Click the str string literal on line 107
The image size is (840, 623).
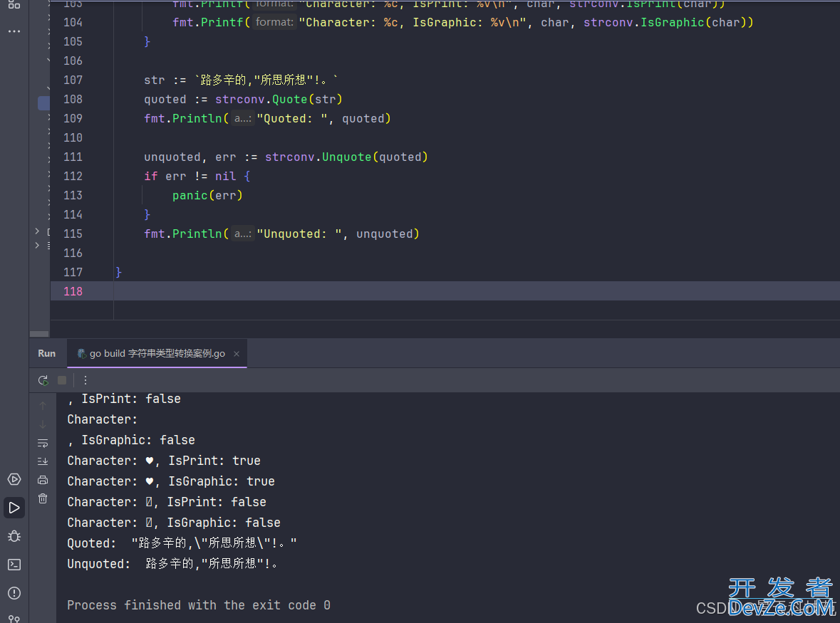pyautogui.click(x=266, y=80)
